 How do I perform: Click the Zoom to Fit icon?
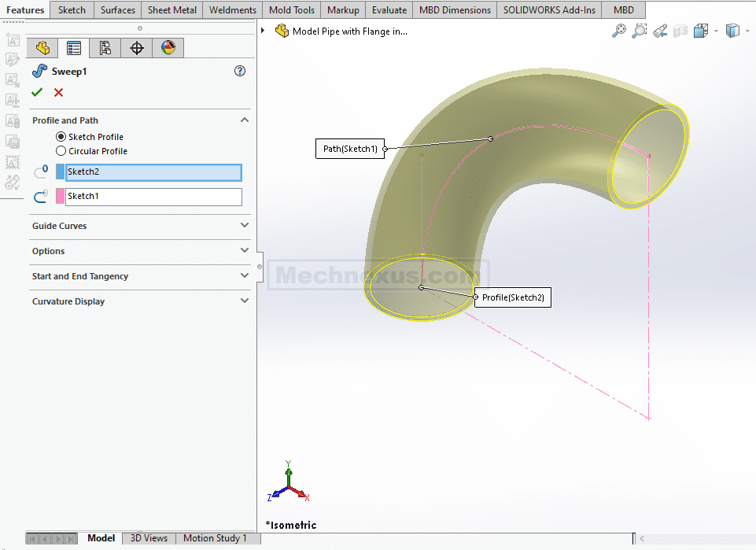(619, 31)
